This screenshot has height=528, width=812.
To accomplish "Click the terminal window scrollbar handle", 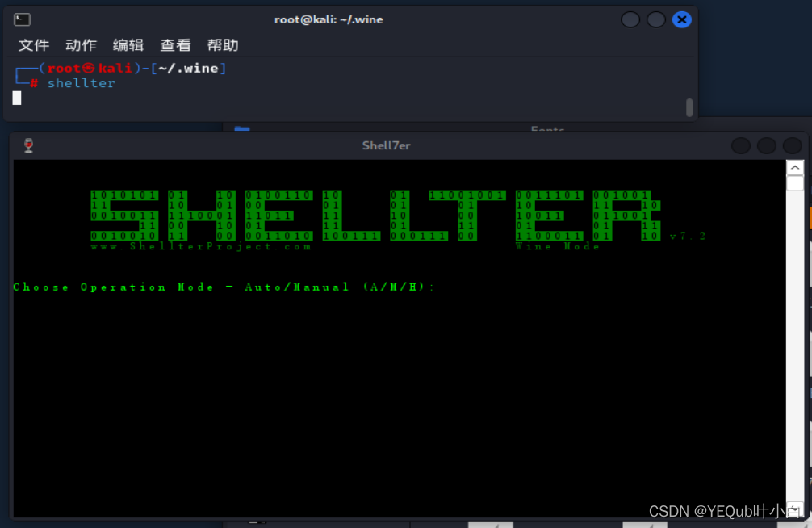I will [689, 107].
